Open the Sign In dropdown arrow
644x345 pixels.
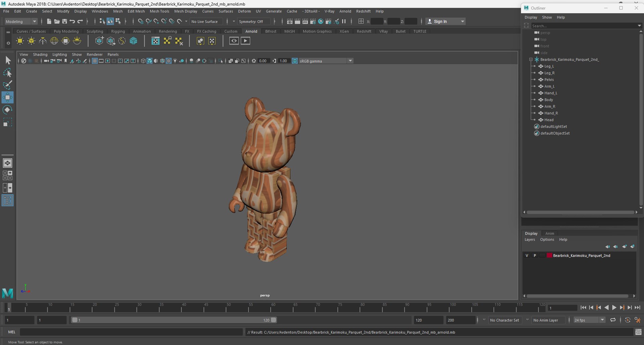[x=463, y=21]
